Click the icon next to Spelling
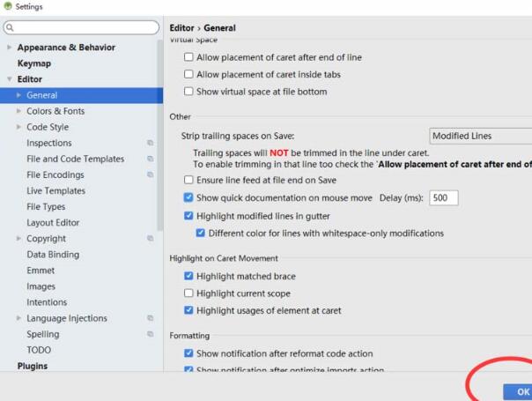The width and height of the screenshot is (532, 401). [151, 334]
